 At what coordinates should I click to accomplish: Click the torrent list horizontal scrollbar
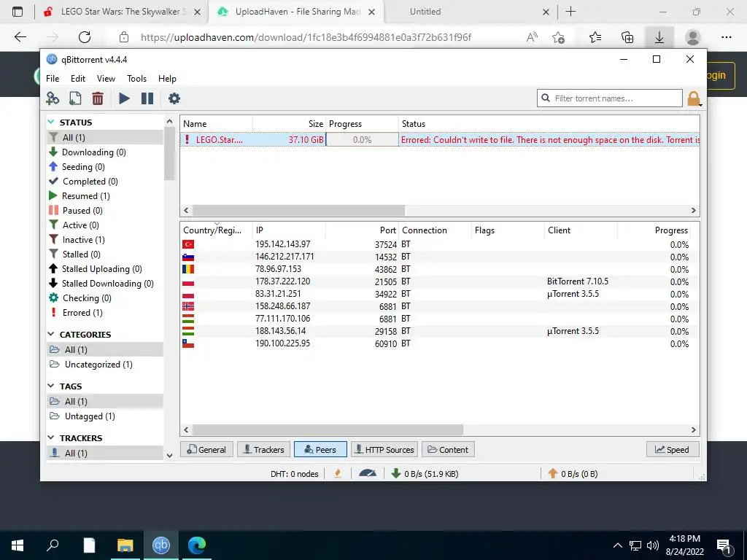click(298, 211)
